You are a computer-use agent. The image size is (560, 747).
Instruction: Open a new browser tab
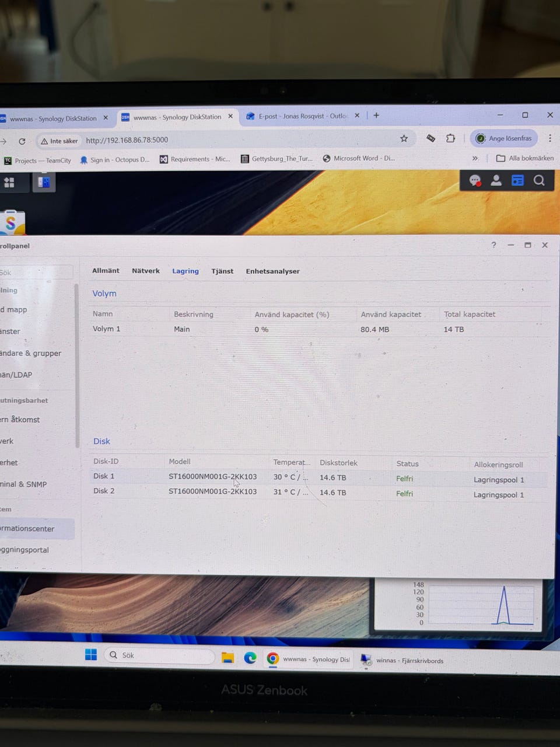click(x=376, y=115)
